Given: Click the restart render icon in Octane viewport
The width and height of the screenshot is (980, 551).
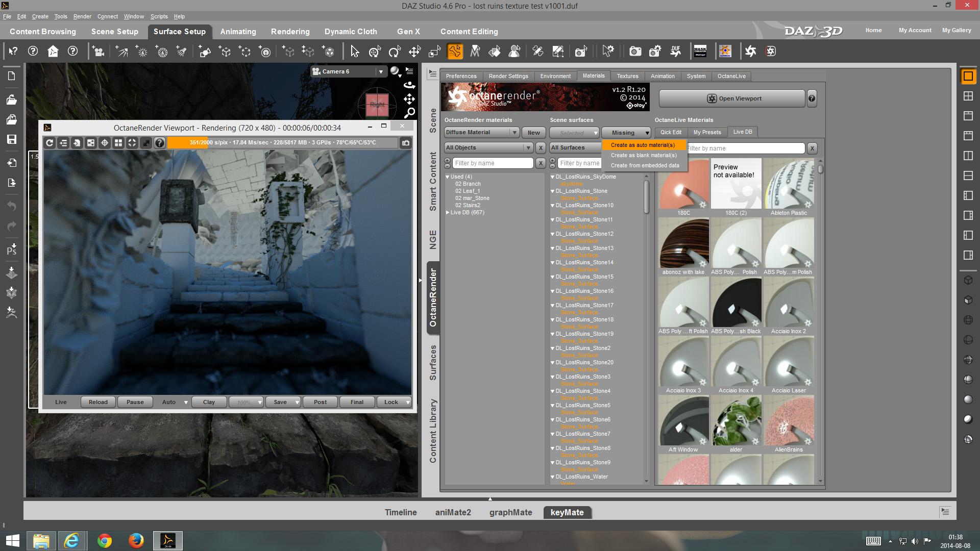Looking at the screenshot, I should click(50, 143).
